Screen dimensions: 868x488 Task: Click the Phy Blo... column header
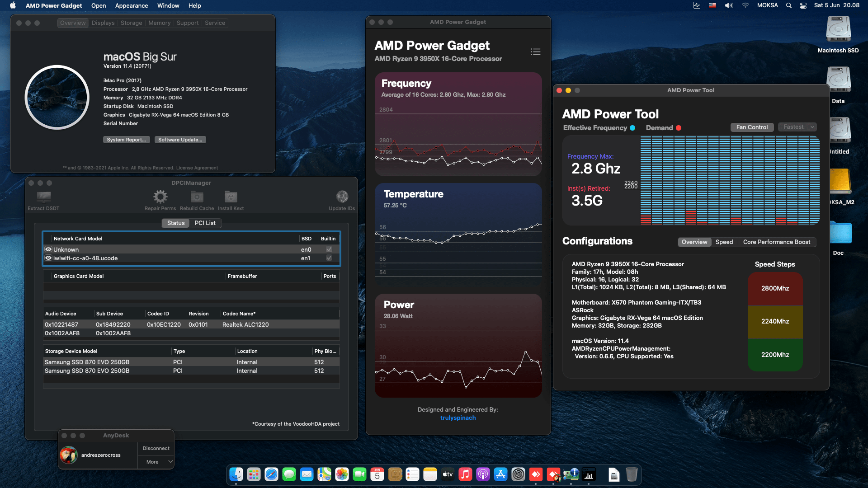(325, 351)
